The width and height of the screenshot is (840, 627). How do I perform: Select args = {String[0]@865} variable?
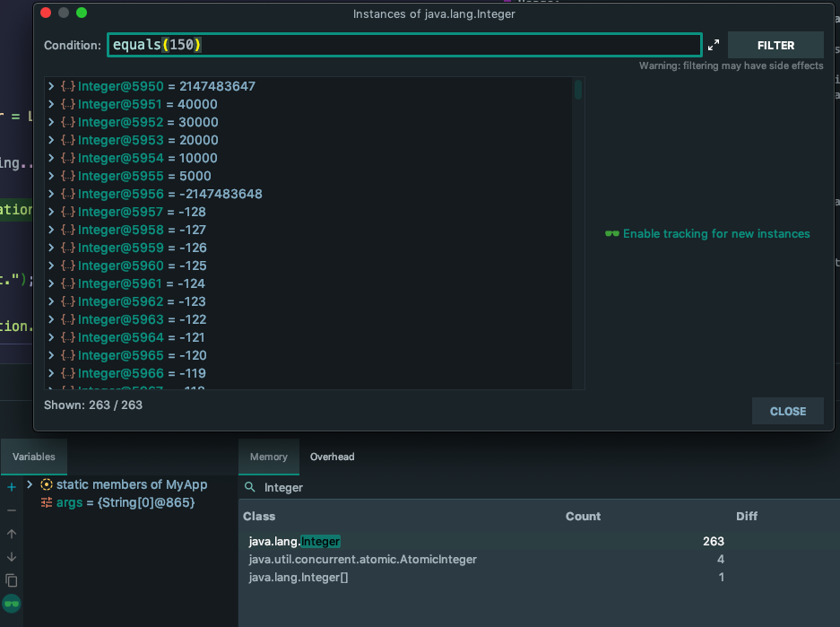tap(126, 502)
